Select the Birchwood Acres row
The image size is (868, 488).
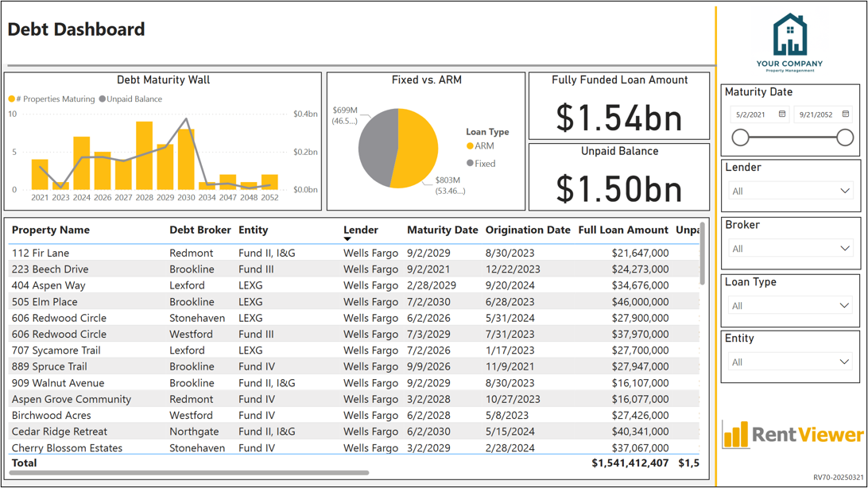pos(355,415)
